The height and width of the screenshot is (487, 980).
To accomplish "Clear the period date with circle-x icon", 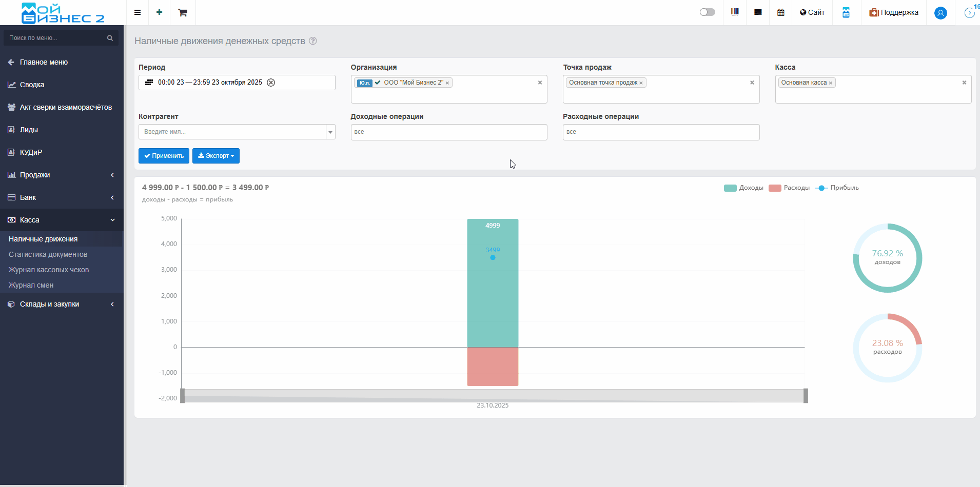I will tap(271, 83).
